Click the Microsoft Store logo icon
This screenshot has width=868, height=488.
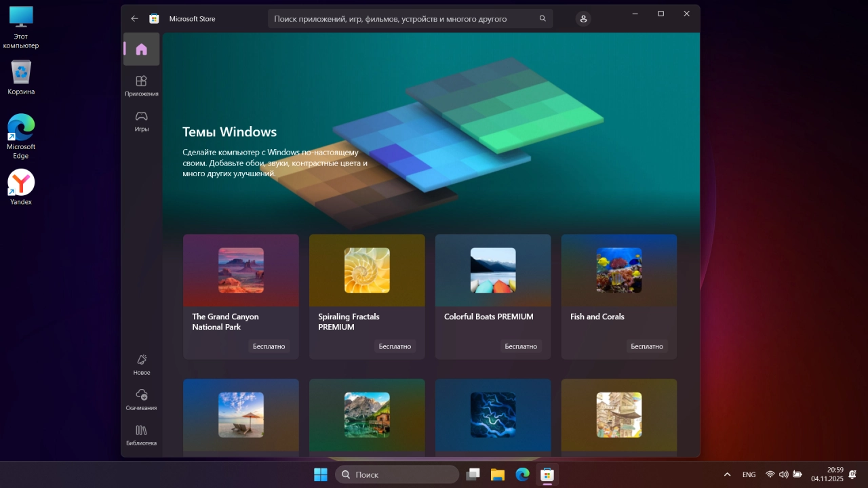(155, 19)
